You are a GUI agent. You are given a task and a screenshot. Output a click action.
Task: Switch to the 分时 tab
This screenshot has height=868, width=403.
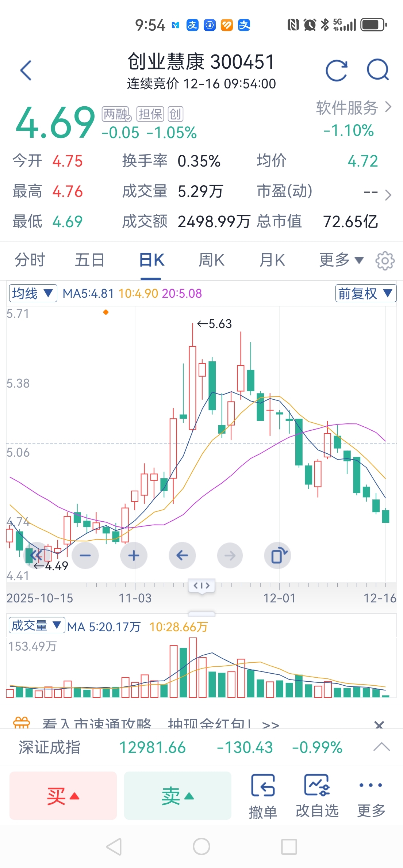click(x=30, y=260)
